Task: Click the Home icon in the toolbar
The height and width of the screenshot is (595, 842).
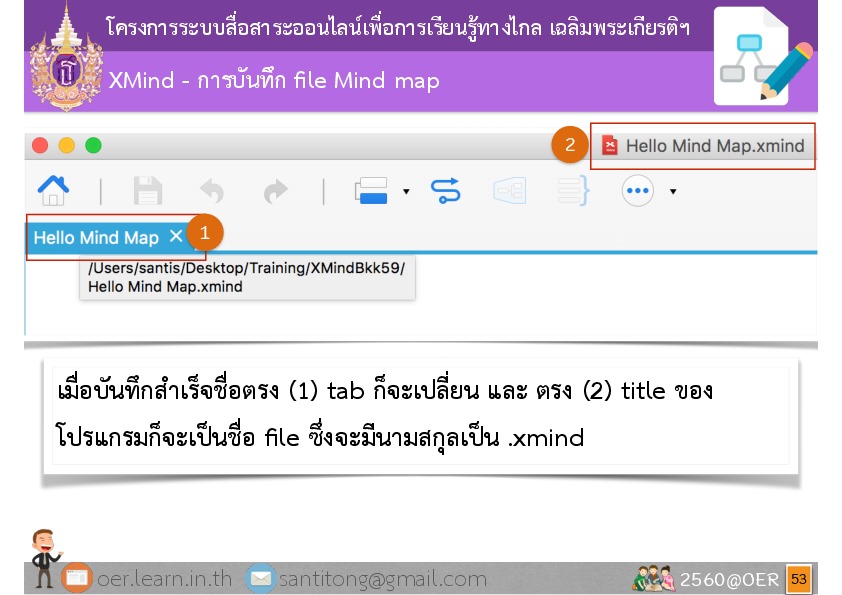Action: pos(53,190)
